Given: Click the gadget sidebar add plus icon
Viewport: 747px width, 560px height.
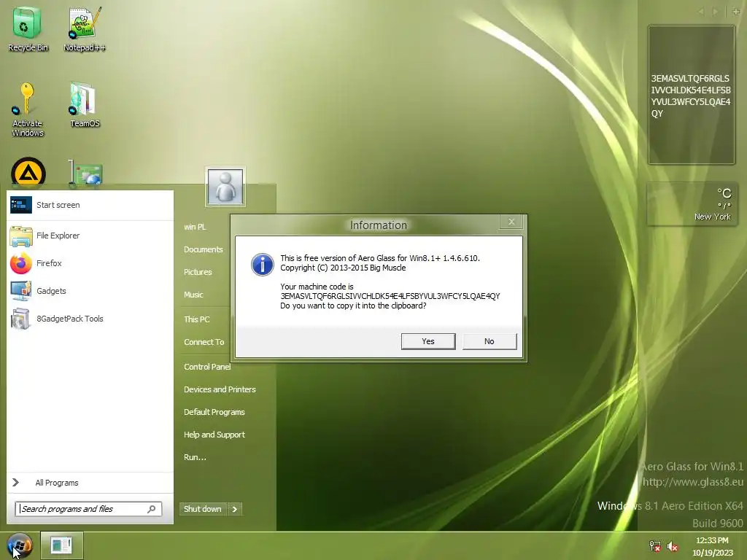Looking at the screenshot, I should 736,12.
